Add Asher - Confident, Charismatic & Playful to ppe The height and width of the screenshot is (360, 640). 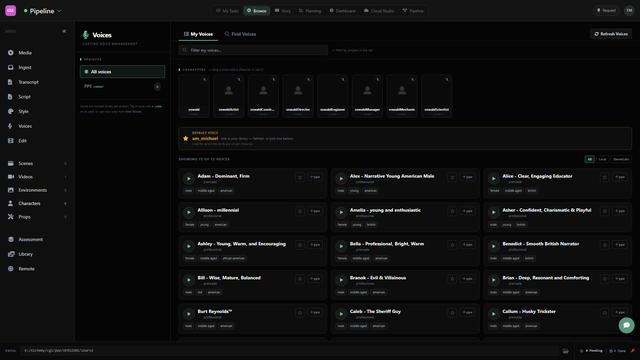coord(620,211)
